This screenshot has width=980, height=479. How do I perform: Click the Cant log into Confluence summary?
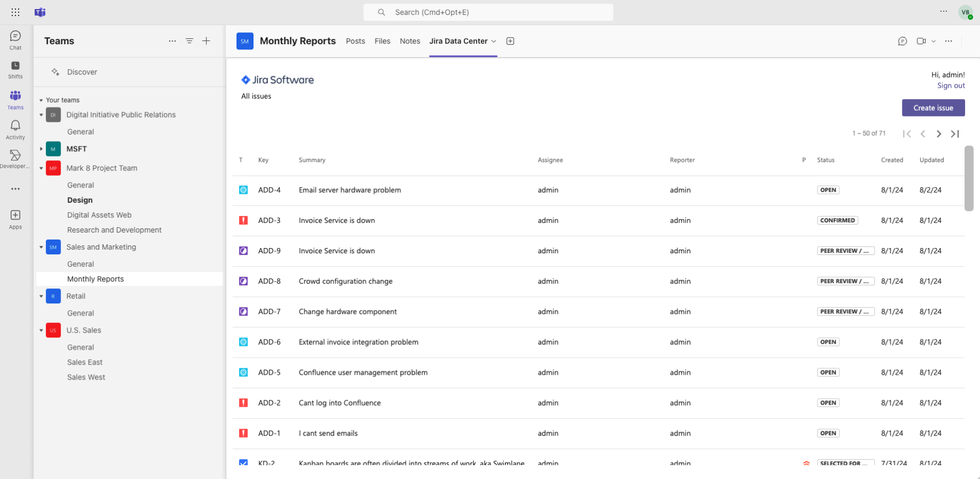(340, 403)
